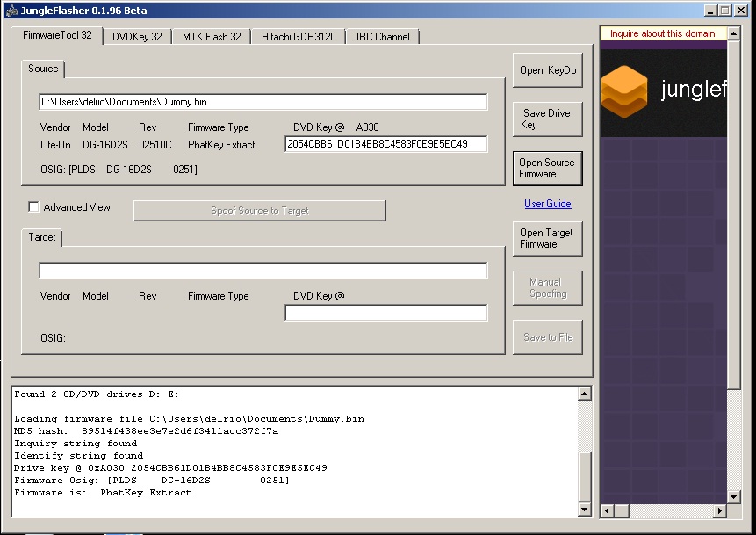Go to the IRC Channel tab
The width and height of the screenshot is (756, 535).
(x=383, y=37)
